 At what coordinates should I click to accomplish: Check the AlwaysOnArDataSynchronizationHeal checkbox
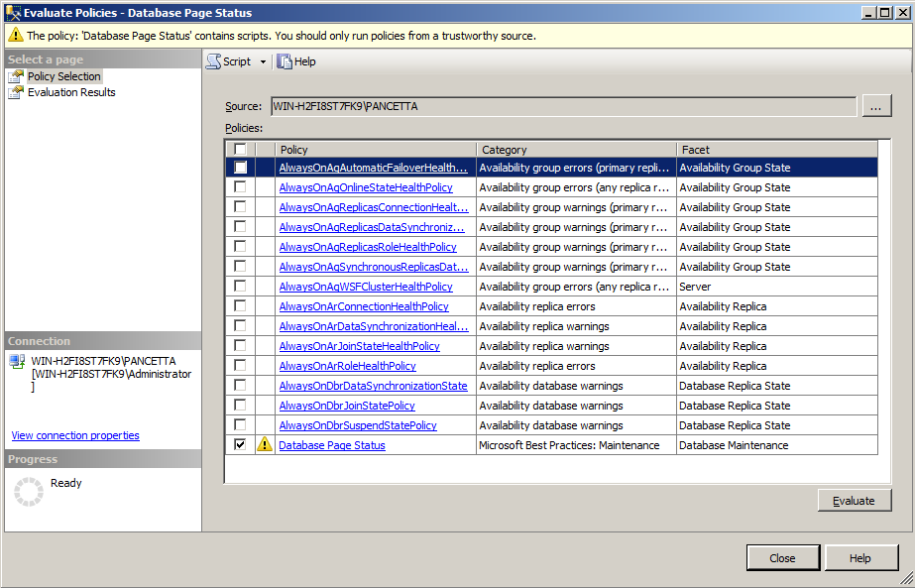click(x=240, y=326)
